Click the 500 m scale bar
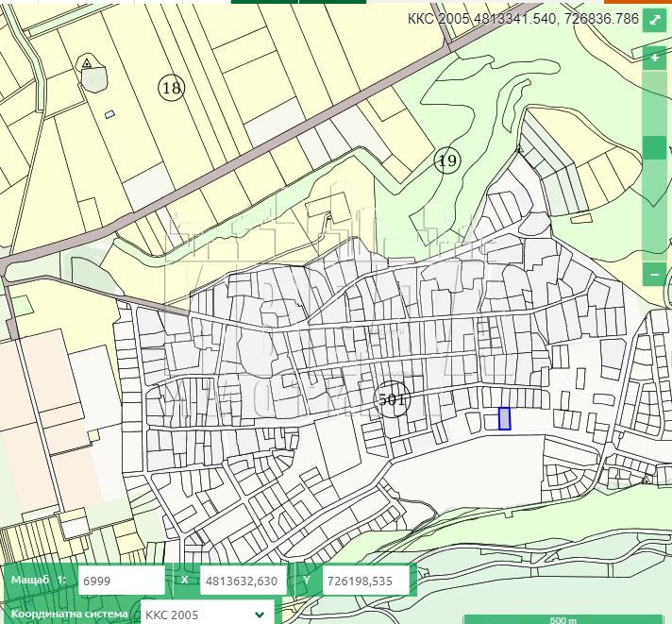672x624 pixels. pyautogui.click(x=563, y=619)
